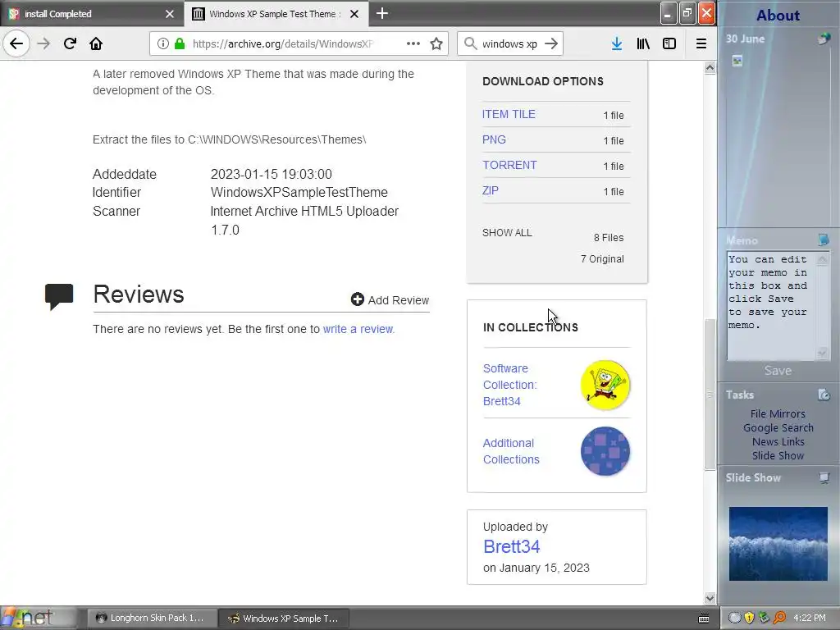Reload the current page
This screenshot has width=840, height=630.
[70, 43]
